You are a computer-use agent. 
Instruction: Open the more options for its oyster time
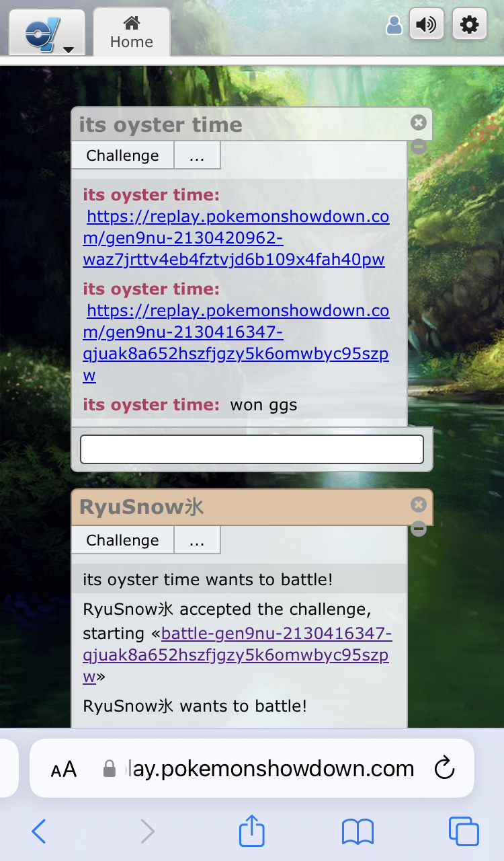coord(197,155)
